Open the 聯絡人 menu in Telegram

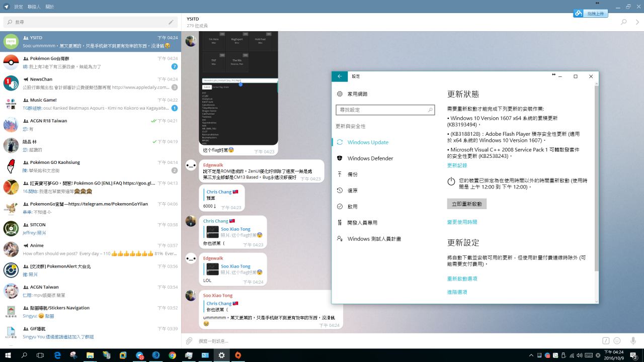coord(34,7)
